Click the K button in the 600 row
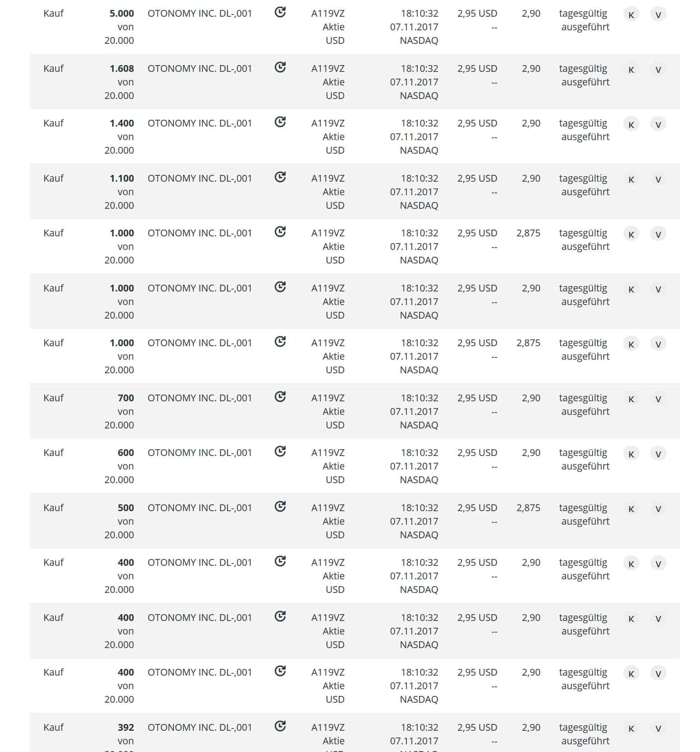This screenshot has height=752, width=700. [x=631, y=454]
